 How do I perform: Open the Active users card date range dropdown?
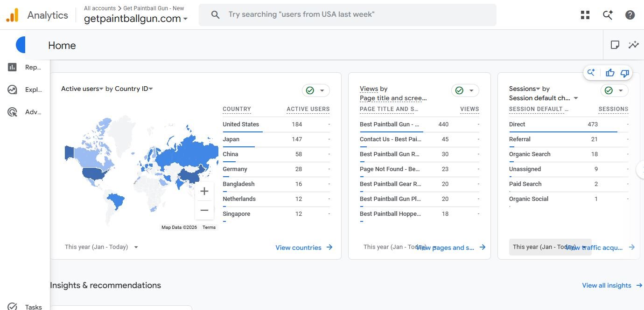pyautogui.click(x=102, y=247)
